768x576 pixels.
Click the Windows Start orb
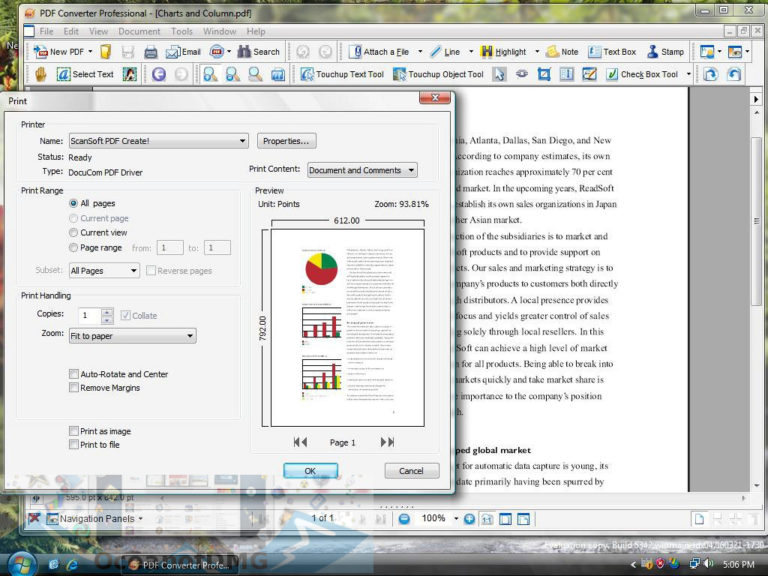click(x=22, y=564)
